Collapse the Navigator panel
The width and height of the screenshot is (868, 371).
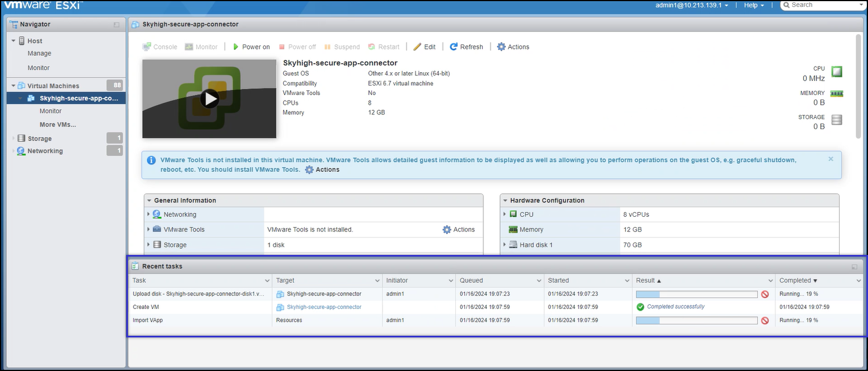[x=117, y=24]
